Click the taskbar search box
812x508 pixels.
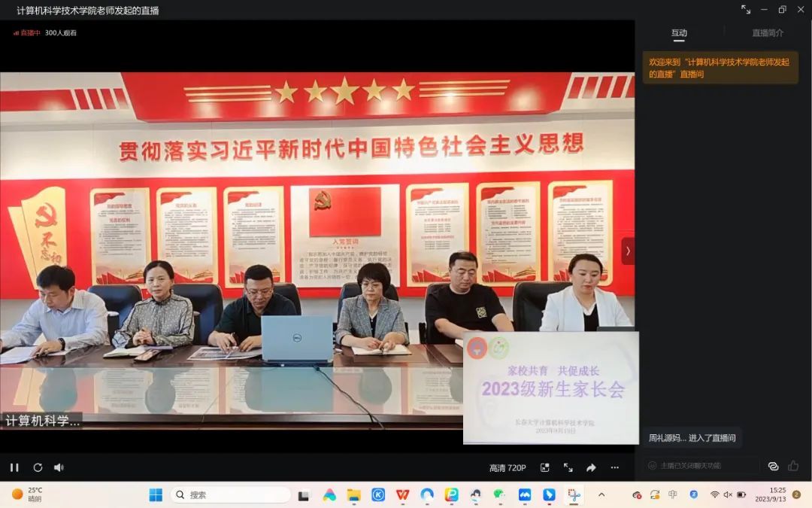click(231, 494)
